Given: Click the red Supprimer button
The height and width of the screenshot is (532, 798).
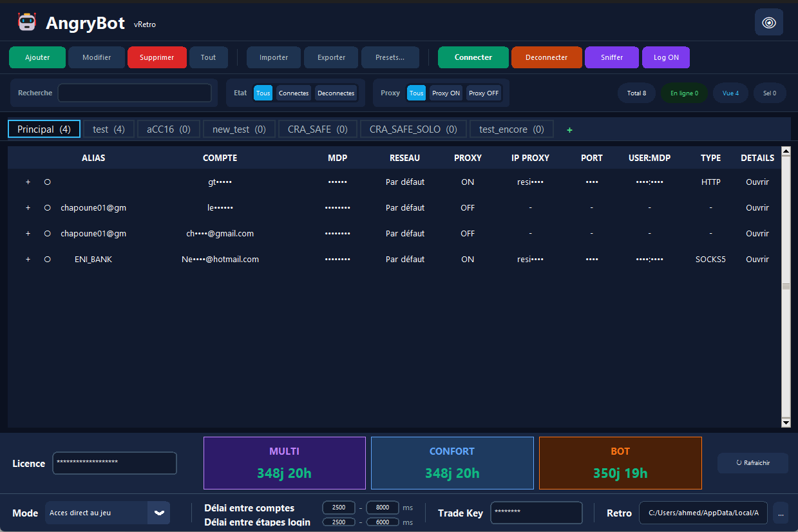Looking at the screenshot, I should click(157, 57).
